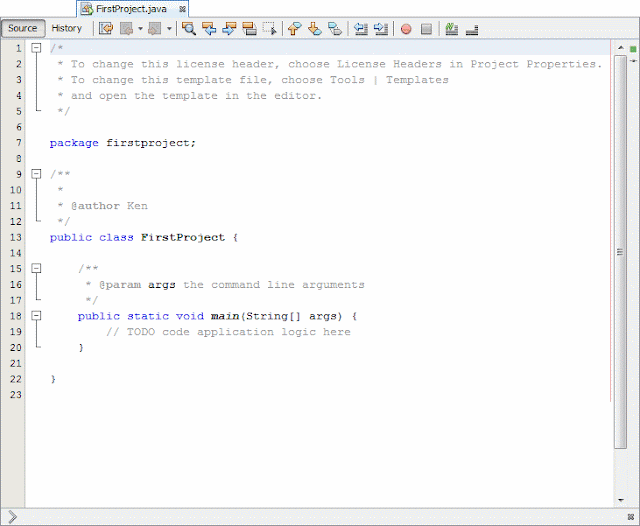Image resolution: width=640 pixels, height=526 pixels.
Task: Click Shift Line Right icon
Action: pos(381,29)
